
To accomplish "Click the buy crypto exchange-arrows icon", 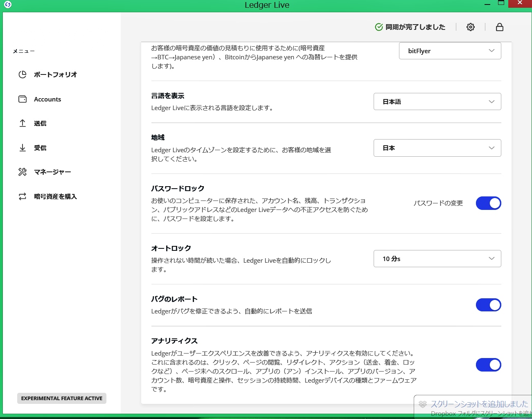I will [23, 196].
